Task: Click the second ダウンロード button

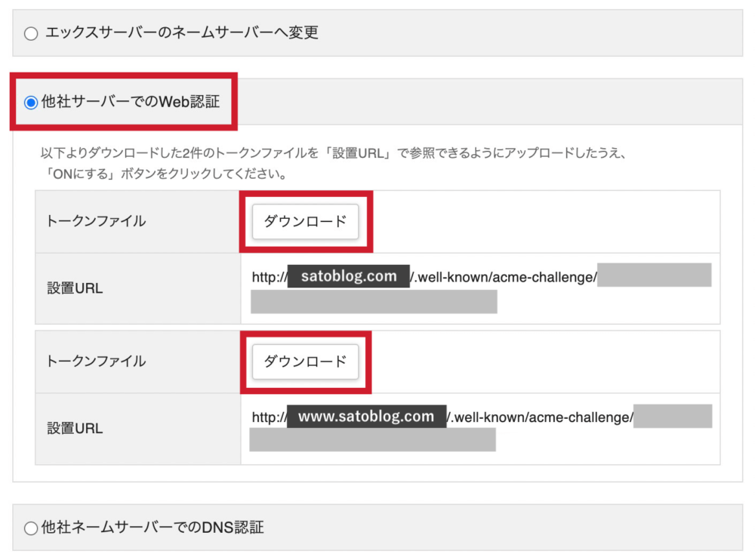Action: [x=305, y=362]
